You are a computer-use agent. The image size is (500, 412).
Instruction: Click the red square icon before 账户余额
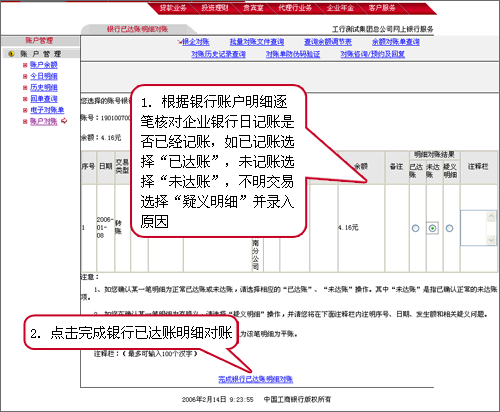click(x=25, y=65)
